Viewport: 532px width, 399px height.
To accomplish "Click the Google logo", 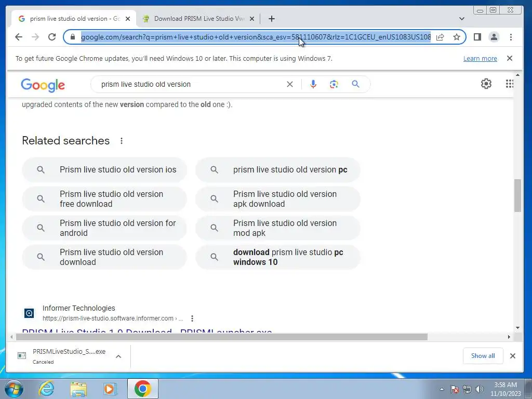I will pos(43,85).
